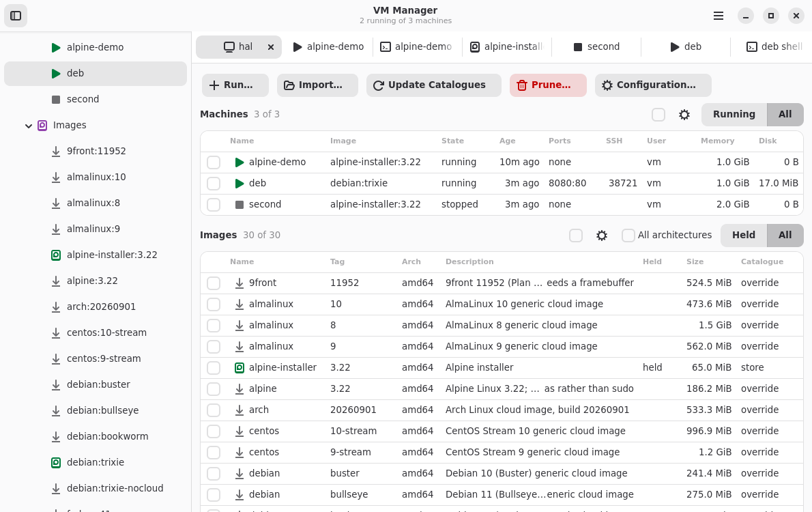812x512 pixels.
Task: Show All images filter
Action: pyautogui.click(x=785, y=236)
